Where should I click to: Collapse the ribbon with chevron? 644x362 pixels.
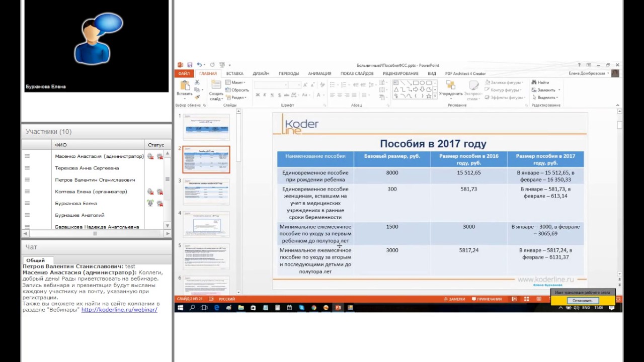point(618,105)
